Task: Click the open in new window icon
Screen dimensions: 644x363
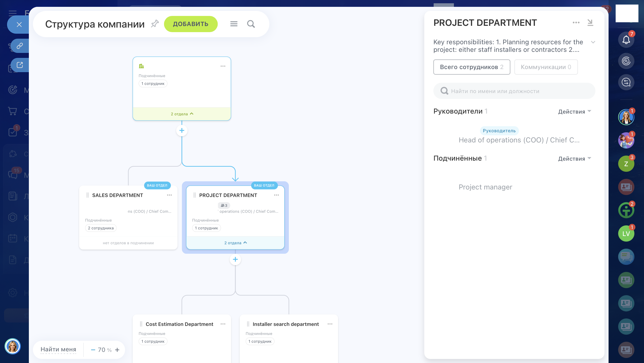Action: pos(20,65)
